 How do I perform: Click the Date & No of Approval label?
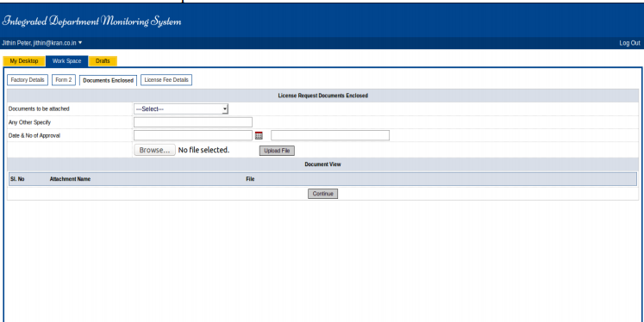pyautogui.click(x=34, y=135)
